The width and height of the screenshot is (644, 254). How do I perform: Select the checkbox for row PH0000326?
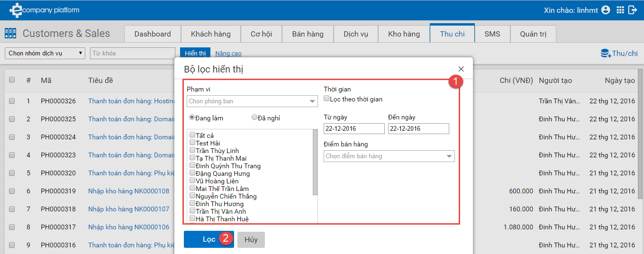[12, 101]
